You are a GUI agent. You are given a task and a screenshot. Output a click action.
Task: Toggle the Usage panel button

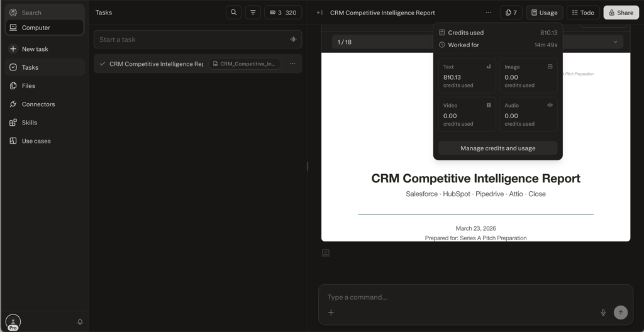(544, 13)
